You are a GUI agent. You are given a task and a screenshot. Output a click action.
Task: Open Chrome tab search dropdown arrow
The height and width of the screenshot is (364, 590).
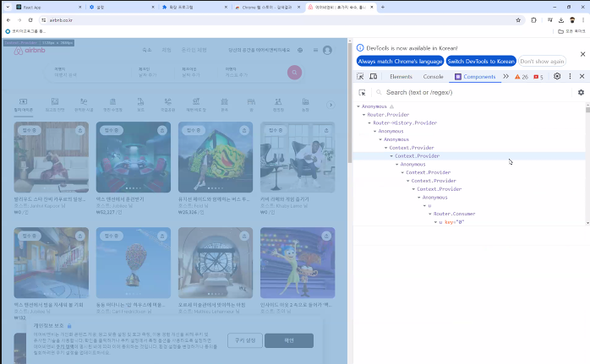coord(8,7)
